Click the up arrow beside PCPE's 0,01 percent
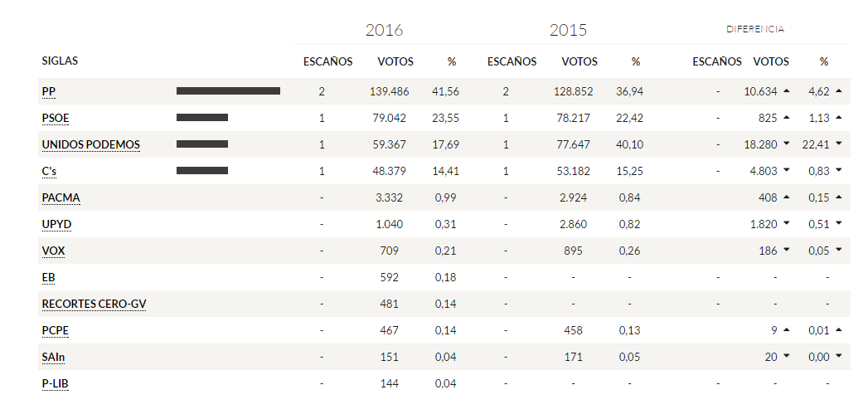This screenshot has height=419, width=868. [838, 330]
